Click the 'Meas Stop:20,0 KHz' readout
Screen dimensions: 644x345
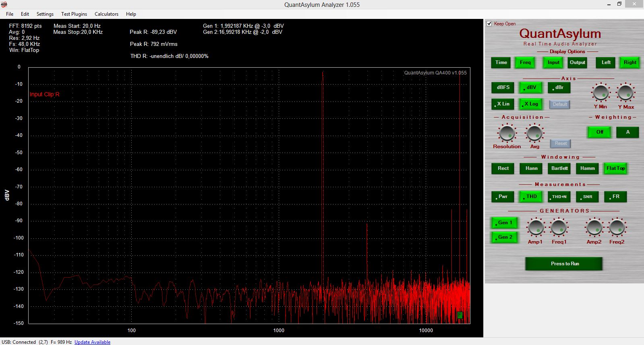(78, 32)
